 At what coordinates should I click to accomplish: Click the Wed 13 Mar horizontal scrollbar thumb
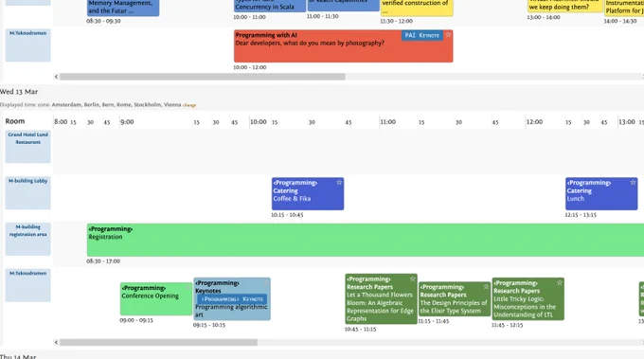(158, 342)
